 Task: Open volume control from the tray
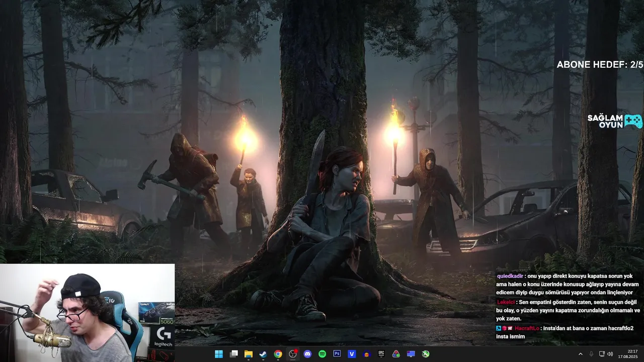coord(610,354)
